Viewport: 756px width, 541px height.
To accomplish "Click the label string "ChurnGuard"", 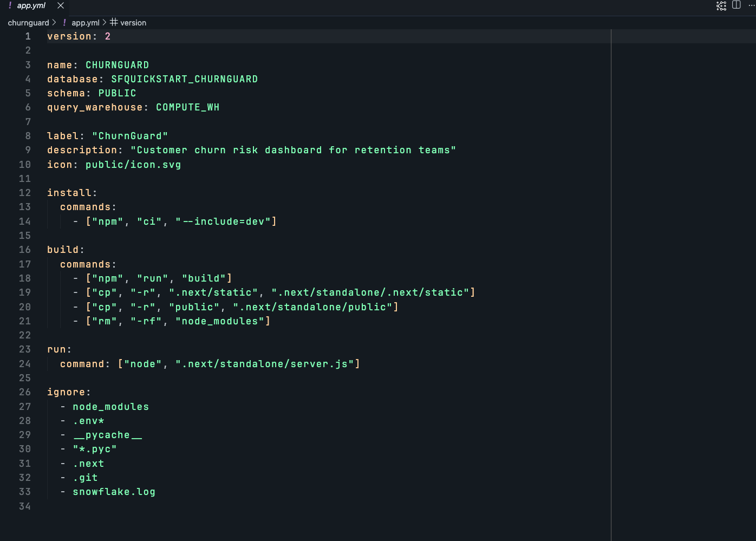I will tap(130, 136).
